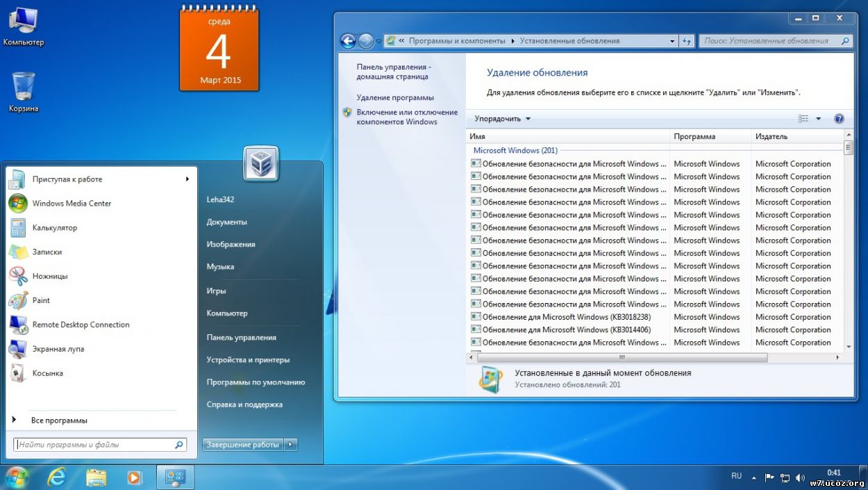Image resolution: width=868 pixels, height=490 pixels.
Task: Open Записки sticky notes
Action: click(x=101, y=252)
